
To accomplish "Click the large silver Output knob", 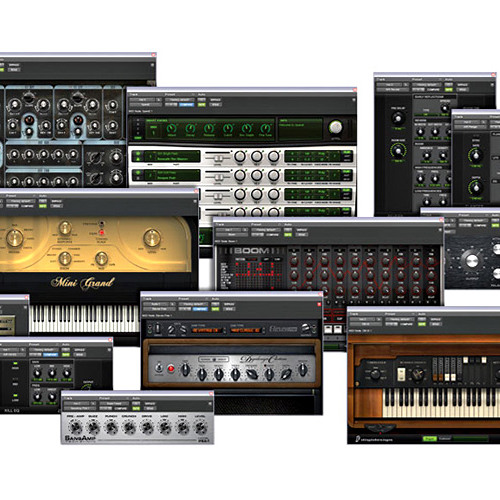I will [472, 261].
